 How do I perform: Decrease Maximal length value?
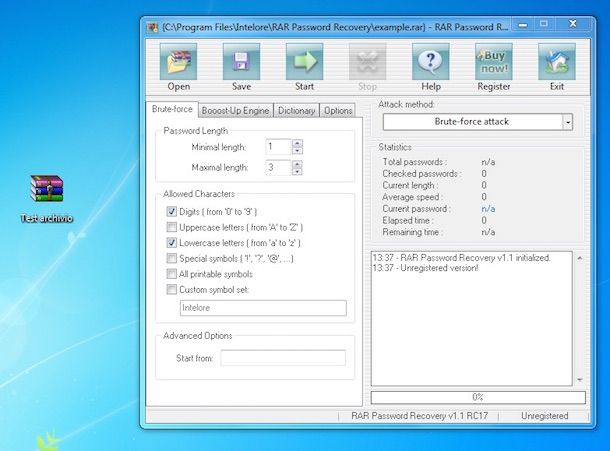click(x=297, y=171)
